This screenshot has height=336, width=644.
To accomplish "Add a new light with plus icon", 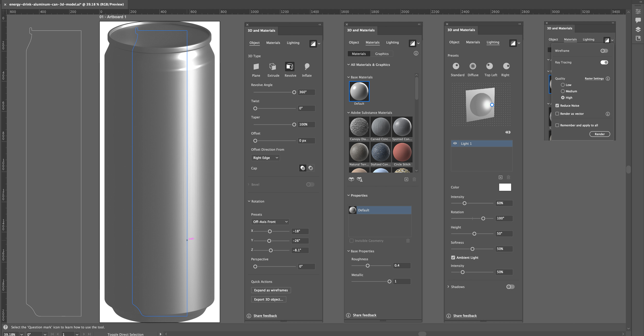I will pyautogui.click(x=501, y=177).
